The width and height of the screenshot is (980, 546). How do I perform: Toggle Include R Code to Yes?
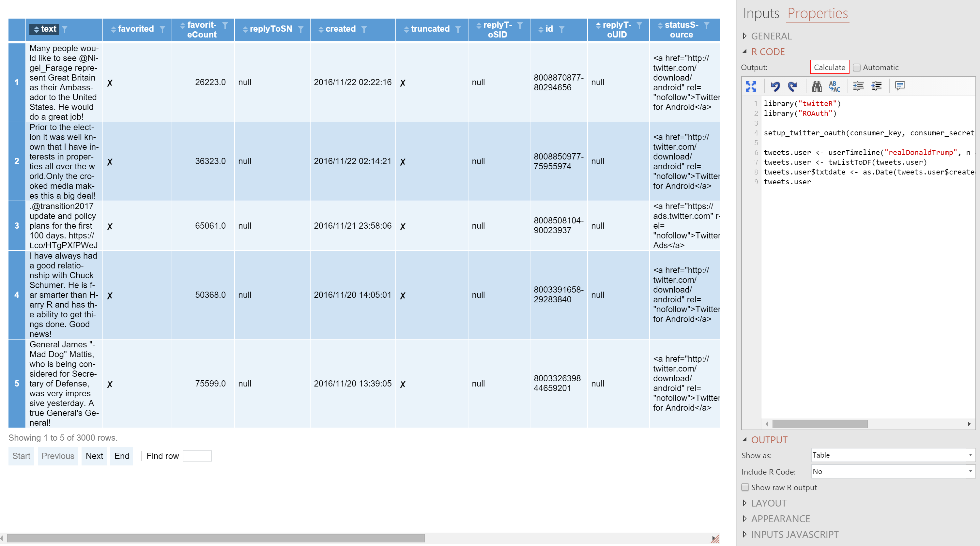click(891, 471)
